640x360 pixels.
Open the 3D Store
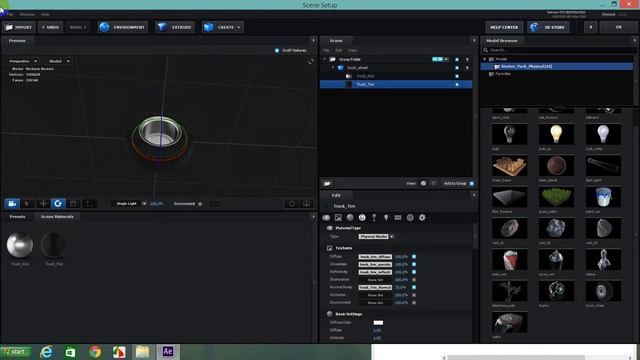coord(548,27)
